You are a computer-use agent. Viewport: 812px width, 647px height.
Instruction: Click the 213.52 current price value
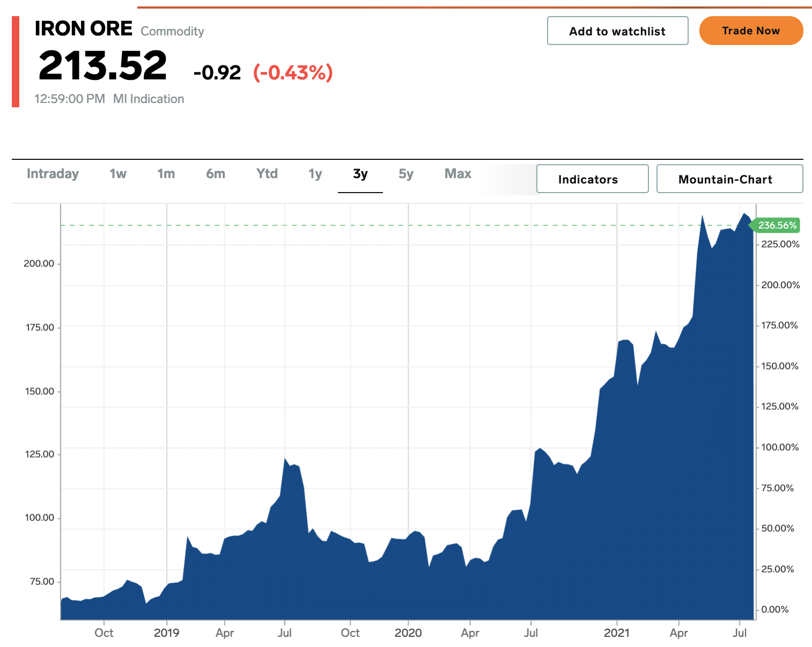103,66
